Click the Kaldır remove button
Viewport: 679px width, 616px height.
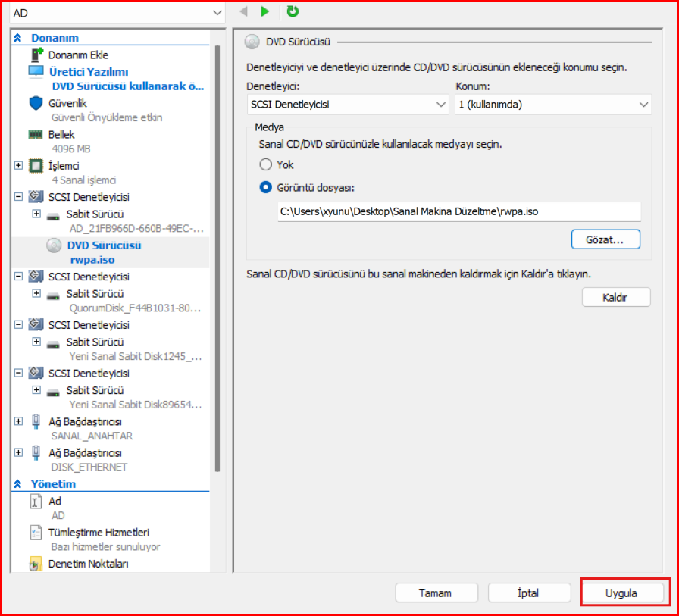pos(615,297)
